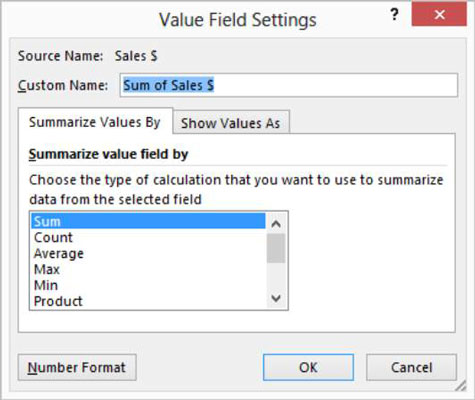Open the Number Format button
This screenshot has height=400, width=475.
tap(77, 367)
